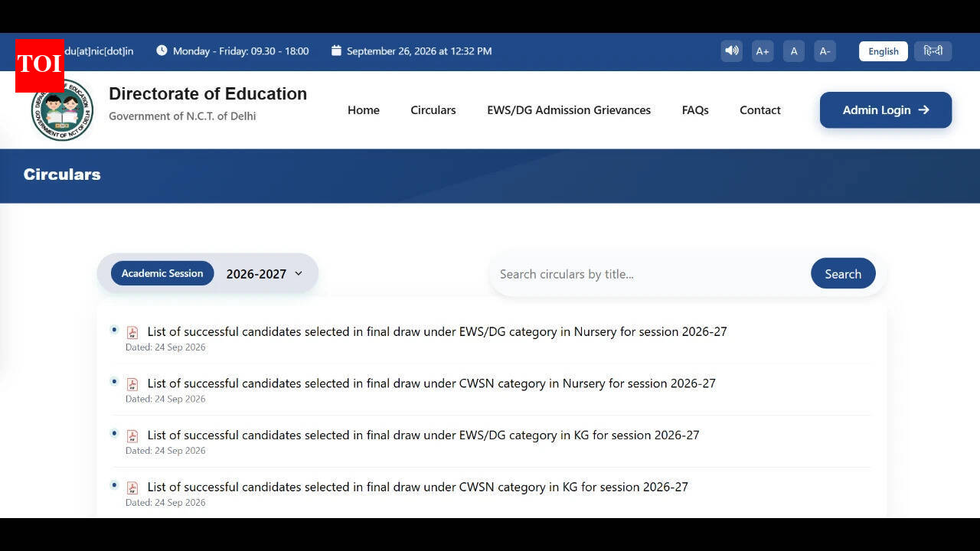Reset font size with A button

point(794,51)
